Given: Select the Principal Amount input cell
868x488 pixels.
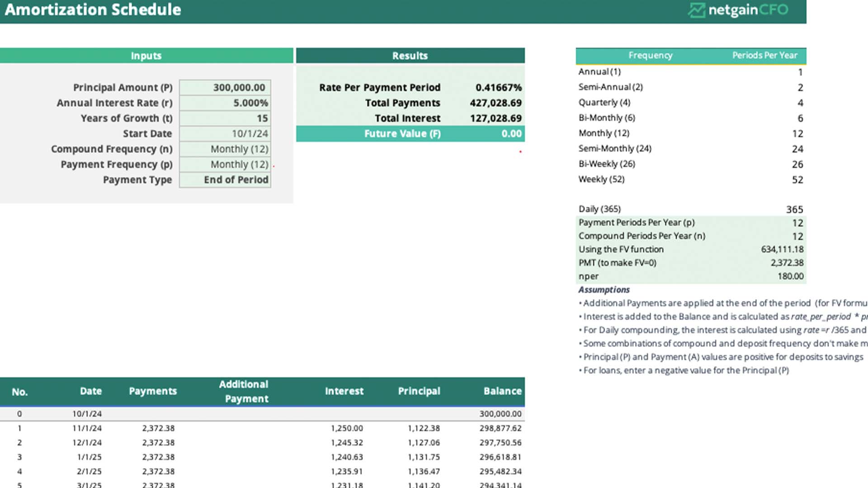Looking at the screenshot, I should (x=225, y=88).
